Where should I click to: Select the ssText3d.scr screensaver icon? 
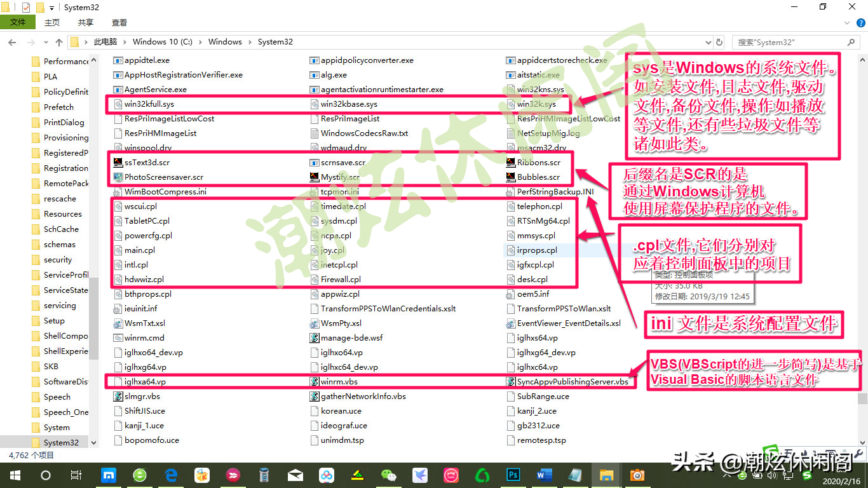pyautogui.click(x=118, y=163)
